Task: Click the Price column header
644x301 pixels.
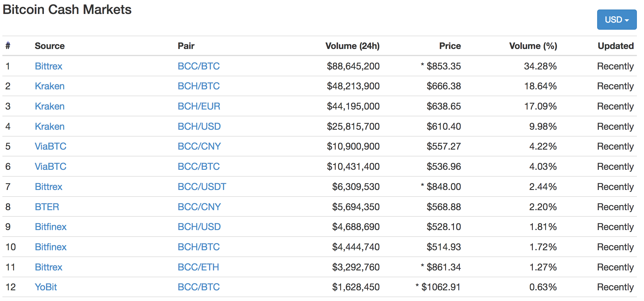Action: (450, 46)
